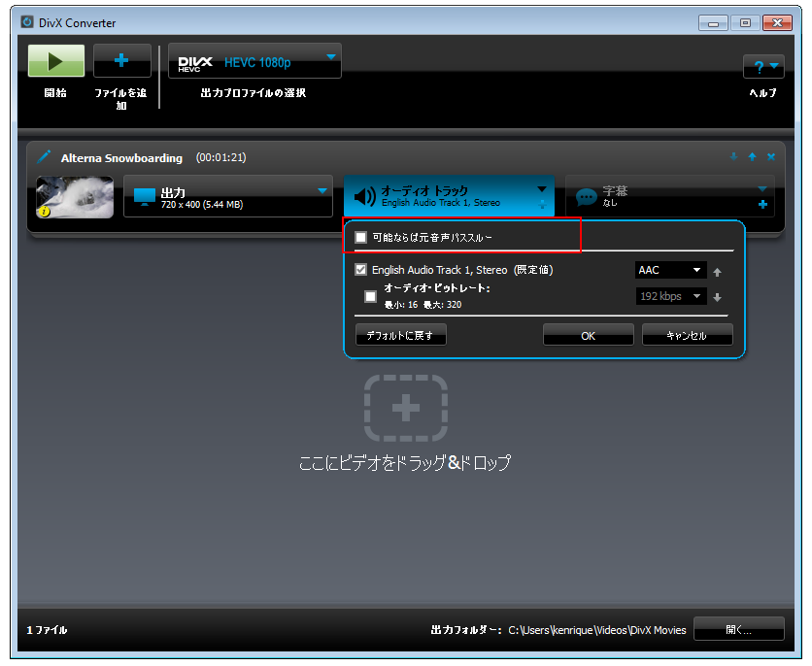Click the video duration 00:01:21 text
The image size is (812, 666).
221,157
